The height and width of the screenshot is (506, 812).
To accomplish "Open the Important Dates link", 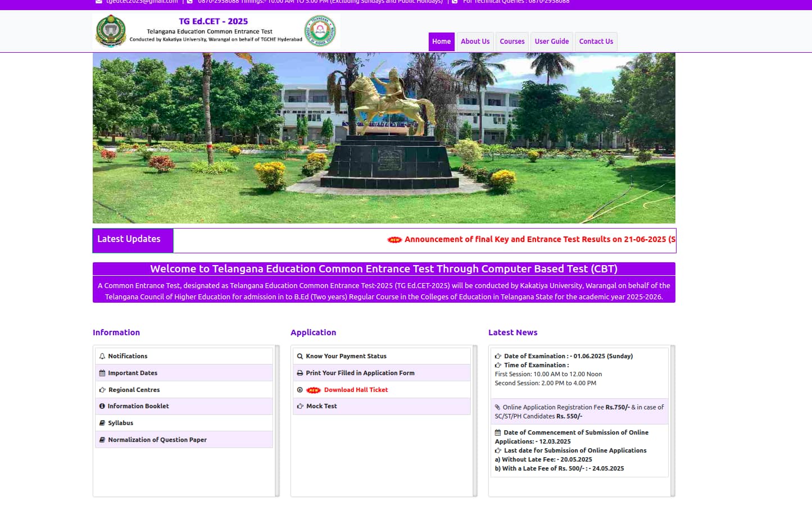I will pos(133,373).
